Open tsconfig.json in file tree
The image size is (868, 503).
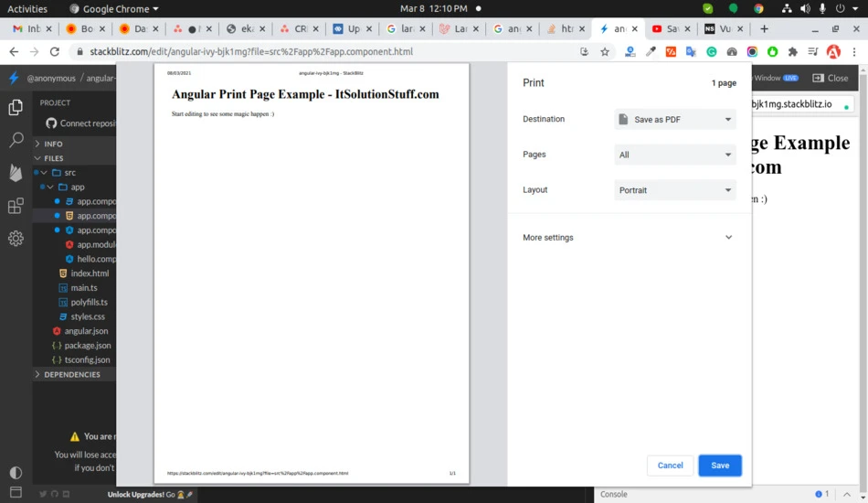(x=87, y=359)
